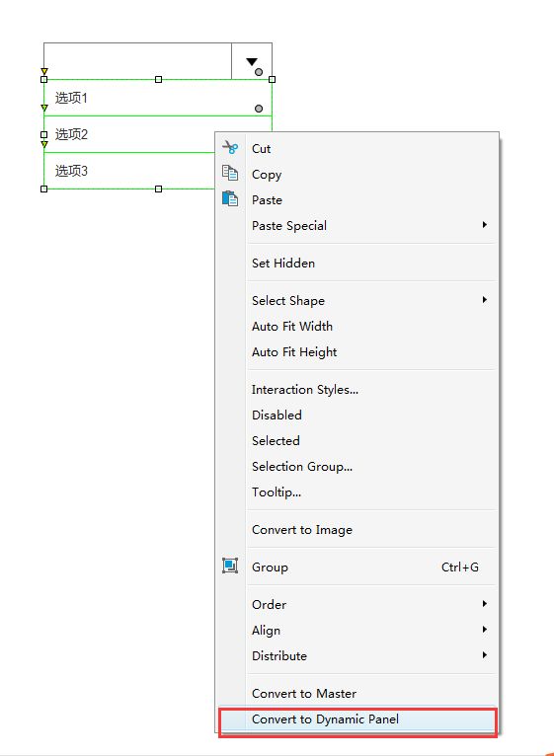Expand the Paste Special submenu arrow
This screenshot has width=554, height=756.
485,225
